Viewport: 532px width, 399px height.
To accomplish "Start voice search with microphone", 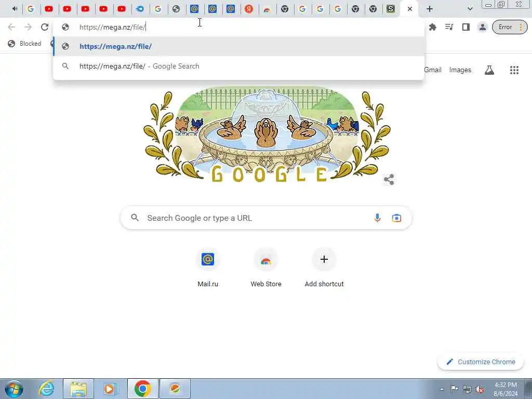I will [x=377, y=218].
